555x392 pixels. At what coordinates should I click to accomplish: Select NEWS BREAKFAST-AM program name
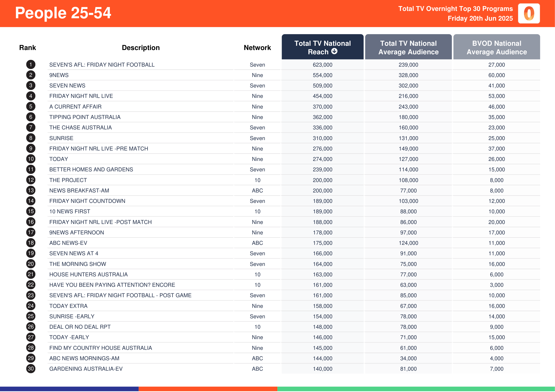click(79, 191)
